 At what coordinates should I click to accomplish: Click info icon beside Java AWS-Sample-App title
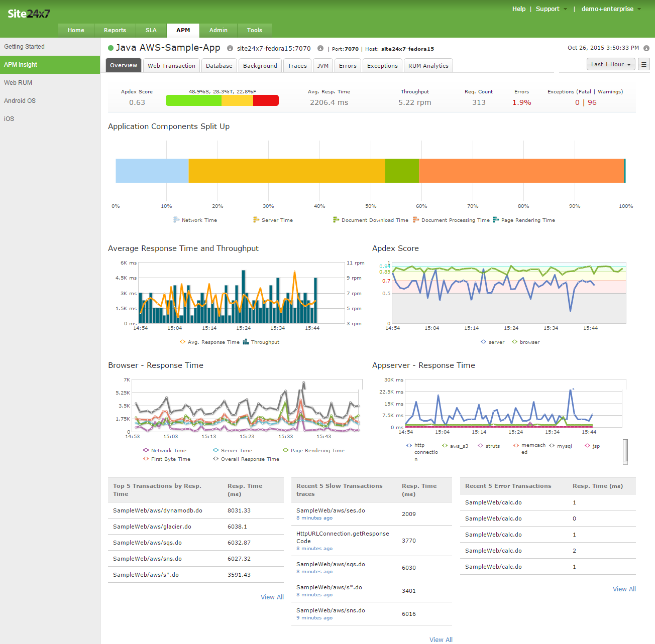pos(230,49)
